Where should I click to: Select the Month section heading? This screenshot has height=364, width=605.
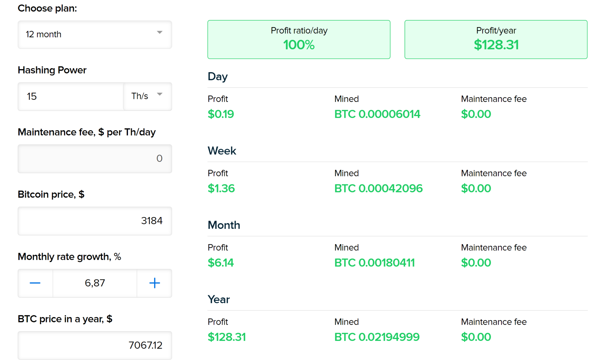pos(224,225)
